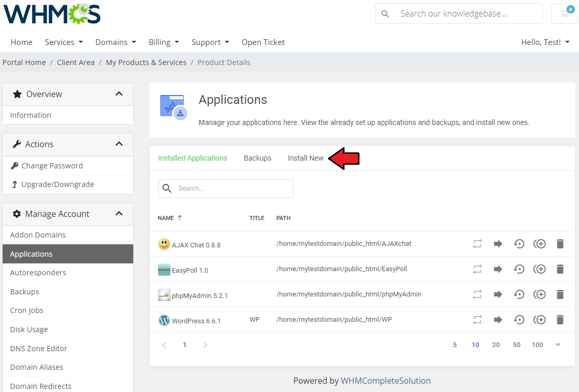Click the arrow icon for WordPress
The image size is (579, 392).
click(498, 320)
